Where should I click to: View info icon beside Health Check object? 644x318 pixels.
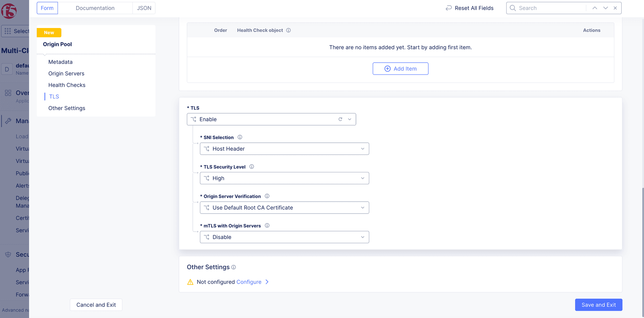pyautogui.click(x=289, y=30)
